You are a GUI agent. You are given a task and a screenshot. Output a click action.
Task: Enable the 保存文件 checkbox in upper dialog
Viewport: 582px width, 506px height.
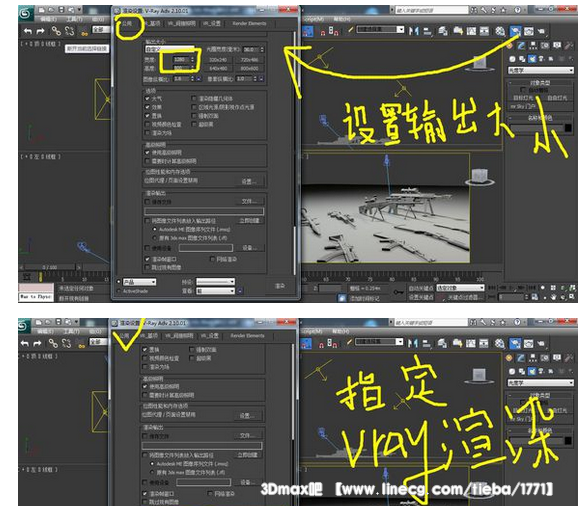point(147,202)
